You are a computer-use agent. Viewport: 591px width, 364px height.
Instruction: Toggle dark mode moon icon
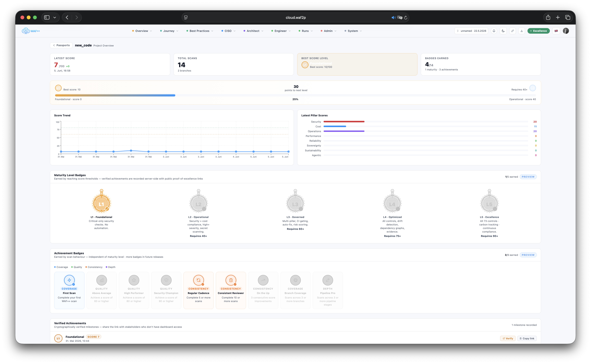(x=503, y=31)
